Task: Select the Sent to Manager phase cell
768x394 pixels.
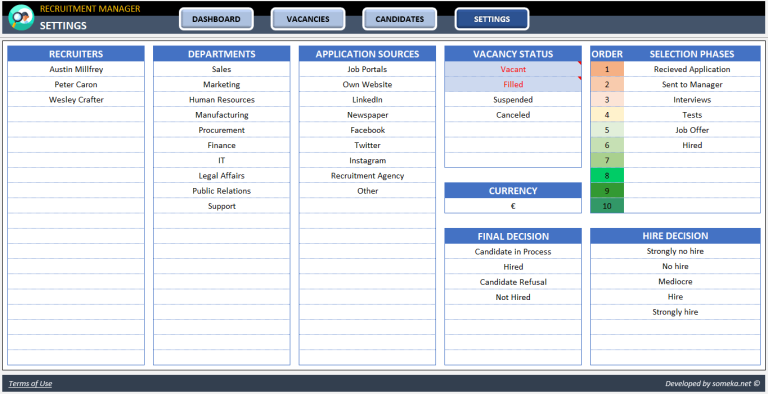Action: [692, 84]
